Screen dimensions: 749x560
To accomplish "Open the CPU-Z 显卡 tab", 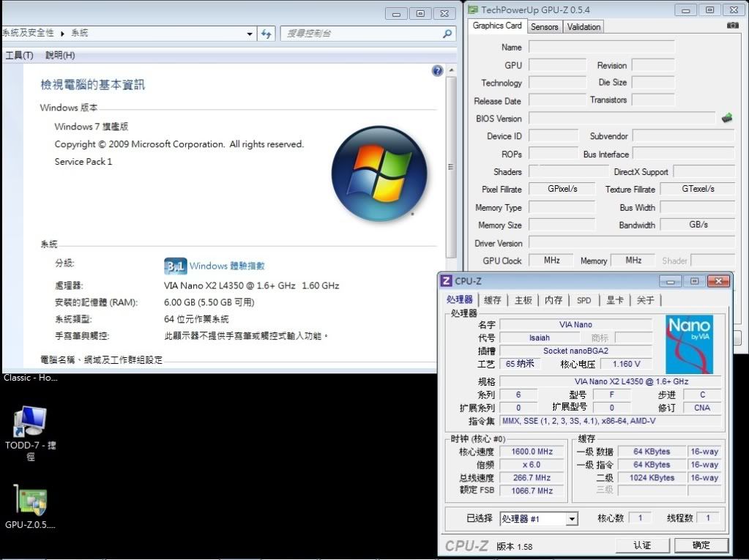I will (614, 300).
